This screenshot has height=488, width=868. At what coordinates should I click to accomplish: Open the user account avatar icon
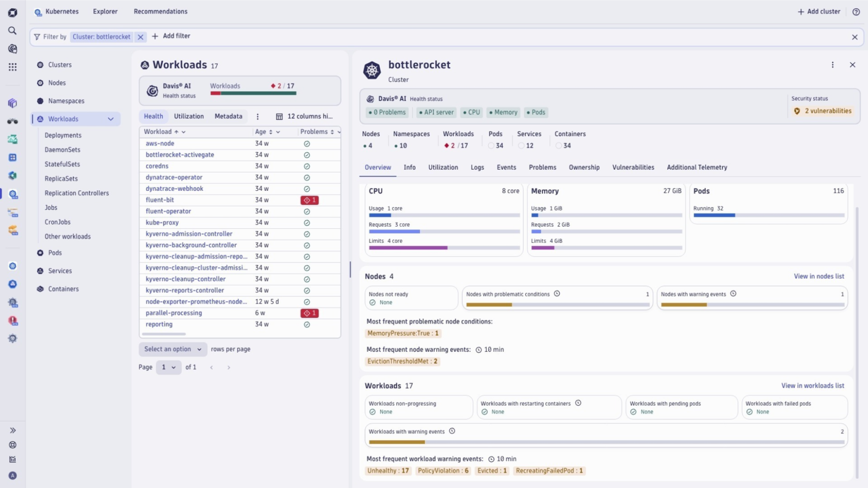pos(12,476)
